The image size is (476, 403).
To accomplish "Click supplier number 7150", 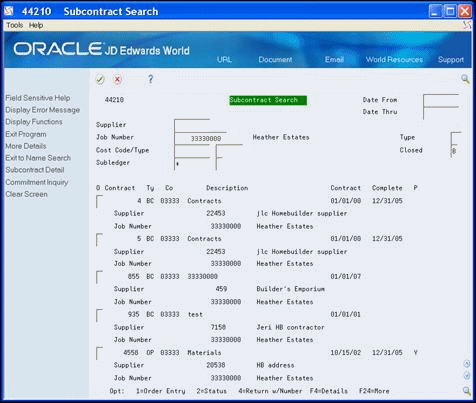I will [218, 327].
